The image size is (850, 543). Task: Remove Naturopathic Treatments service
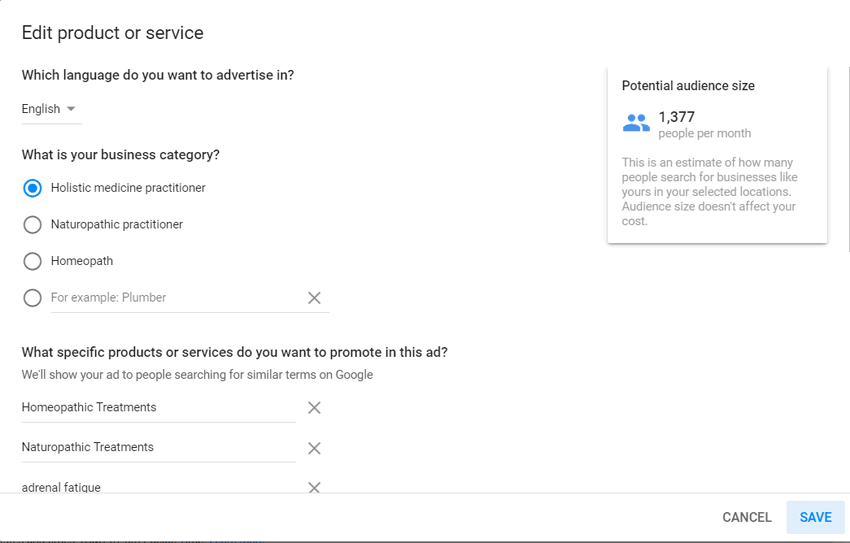314,448
